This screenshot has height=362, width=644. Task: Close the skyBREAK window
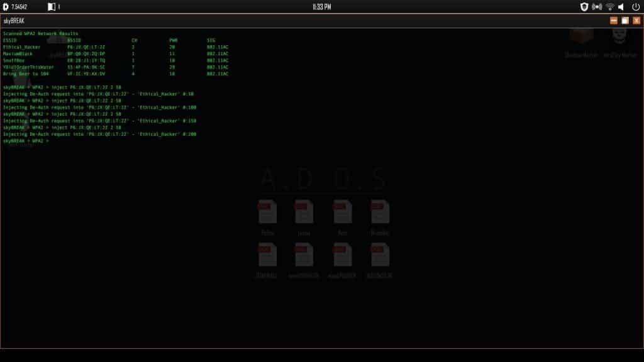tap(636, 21)
